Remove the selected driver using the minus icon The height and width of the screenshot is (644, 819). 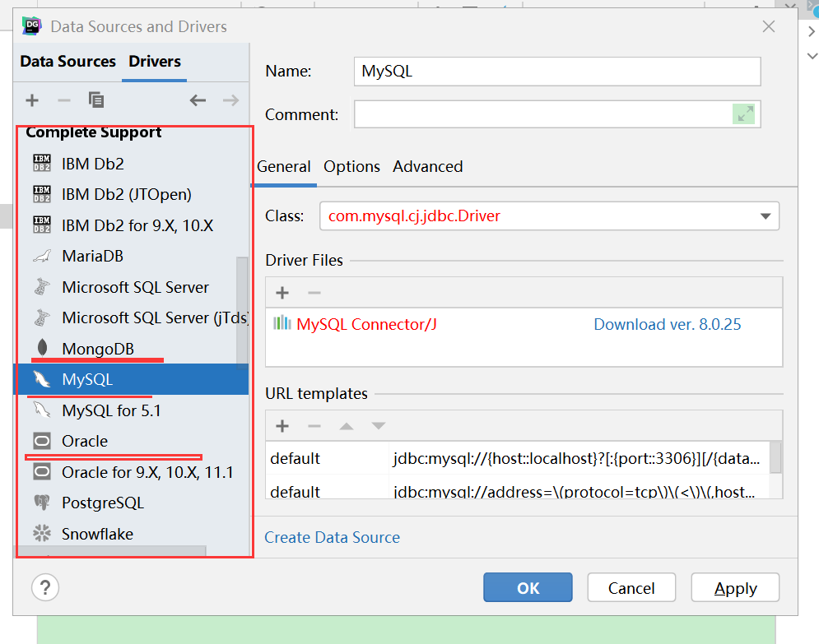(x=63, y=100)
